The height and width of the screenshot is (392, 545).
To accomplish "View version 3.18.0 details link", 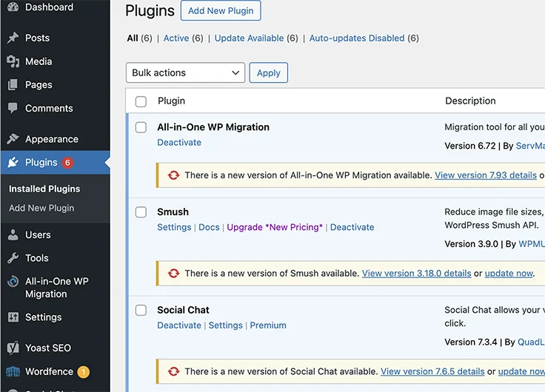I will [x=416, y=274].
